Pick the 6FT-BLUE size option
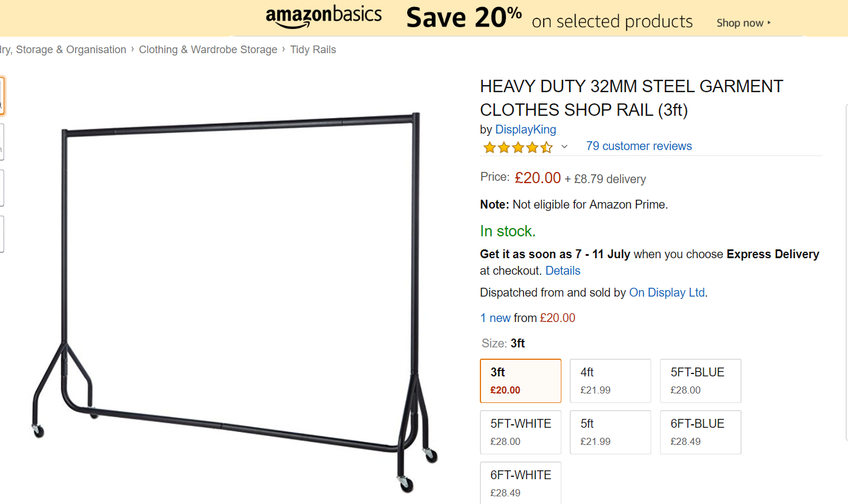Screen dimensions: 848x504 tap(700, 432)
